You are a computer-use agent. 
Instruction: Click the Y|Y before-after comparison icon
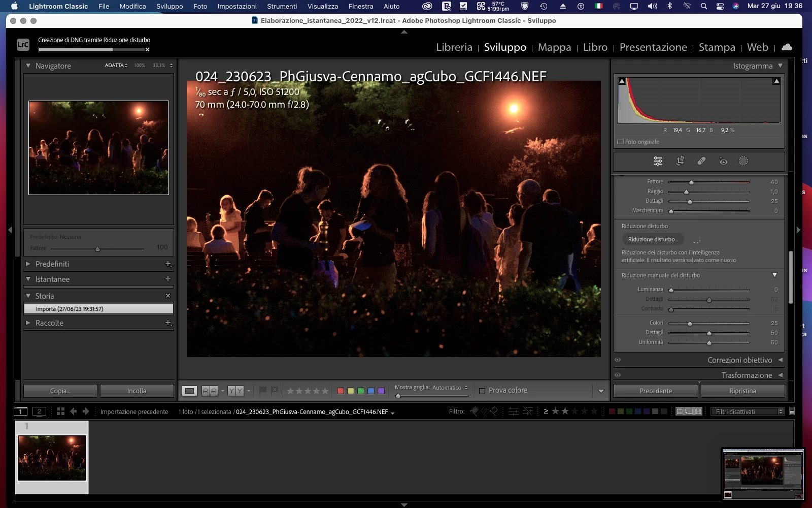pyautogui.click(x=235, y=391)
